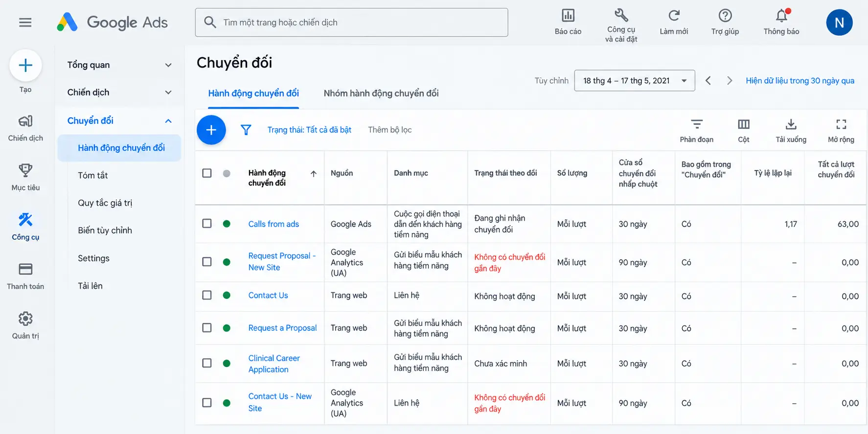
Task: Open the Calls from ads link
Action: click(x=274, y=224)
